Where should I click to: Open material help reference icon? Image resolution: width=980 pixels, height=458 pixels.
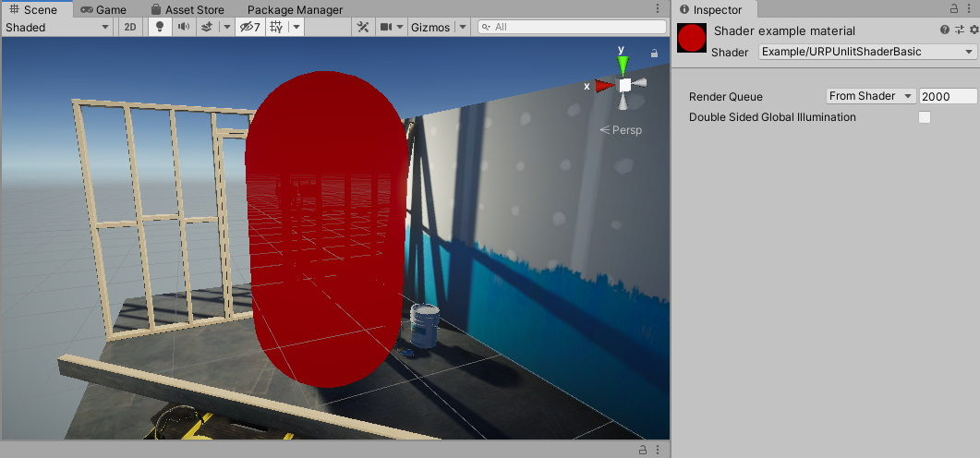tap(945, 30)
